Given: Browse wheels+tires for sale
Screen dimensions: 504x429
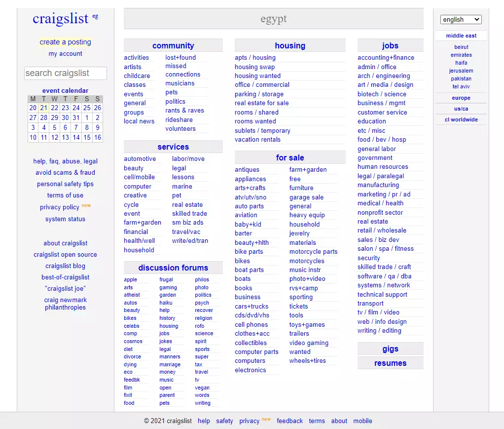Looking at the screenshot, I should (x=307, y=361).
